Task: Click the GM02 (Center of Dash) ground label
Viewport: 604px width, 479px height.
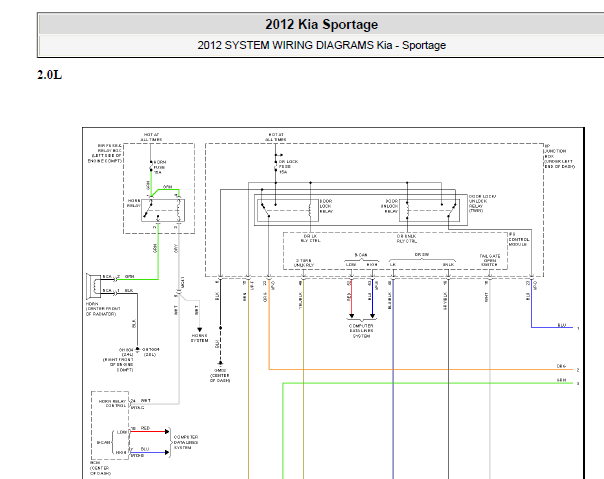Action: tap(220, 375)
